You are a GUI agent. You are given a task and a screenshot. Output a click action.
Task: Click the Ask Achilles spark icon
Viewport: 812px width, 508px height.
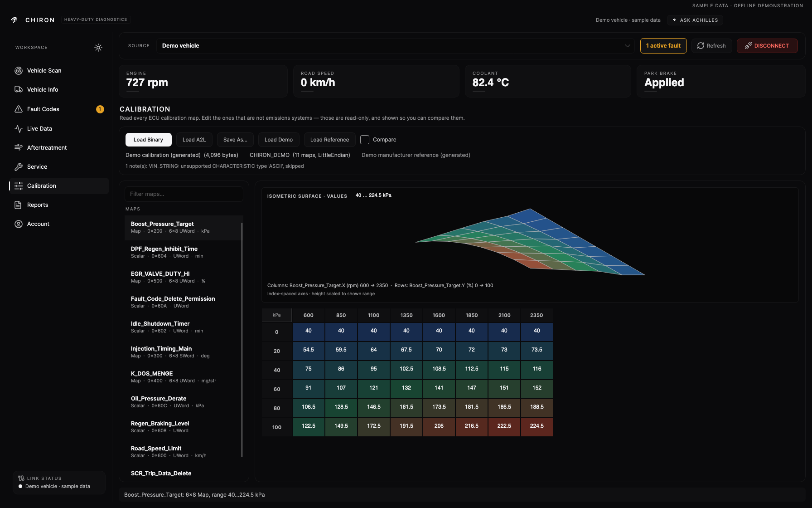(674, 20)
